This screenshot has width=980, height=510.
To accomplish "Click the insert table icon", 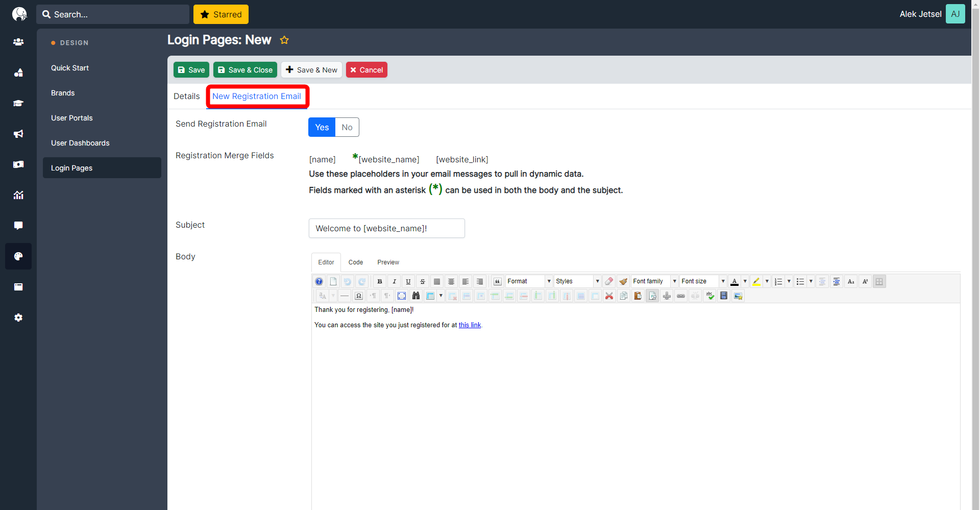I will [x=430, y=296].
